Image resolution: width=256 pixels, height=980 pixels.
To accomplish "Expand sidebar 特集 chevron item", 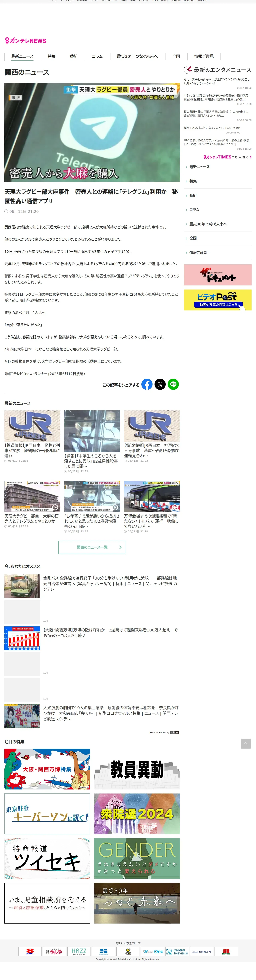I will coord(218,181).
